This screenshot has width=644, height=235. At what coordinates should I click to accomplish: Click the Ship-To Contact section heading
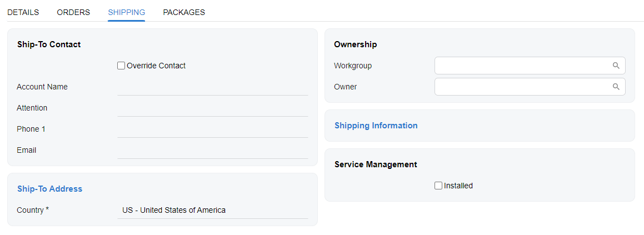[x=49, y=44]
